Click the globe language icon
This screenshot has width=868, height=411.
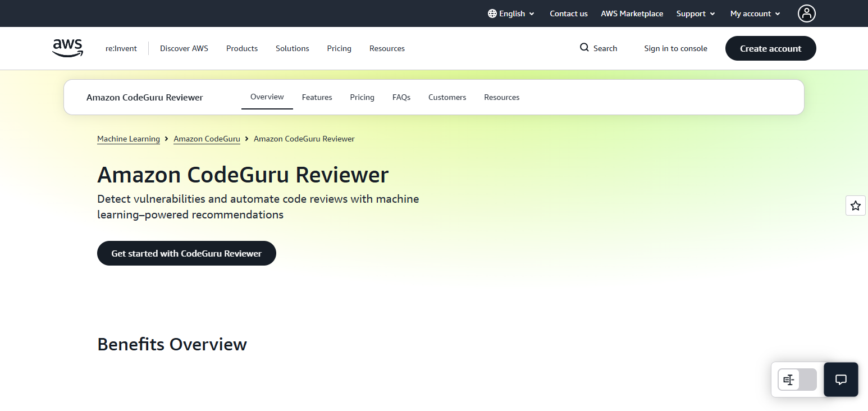click(492, 13)
